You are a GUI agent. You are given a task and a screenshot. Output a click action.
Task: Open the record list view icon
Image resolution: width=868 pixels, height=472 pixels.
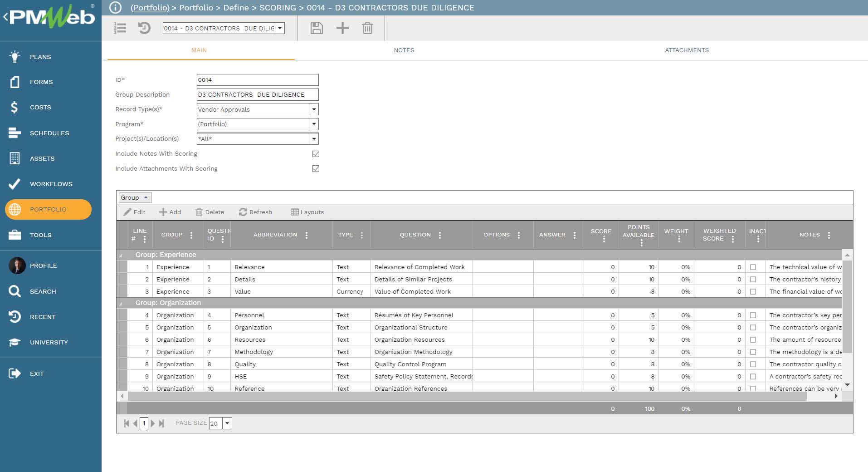tap(120, 28)
